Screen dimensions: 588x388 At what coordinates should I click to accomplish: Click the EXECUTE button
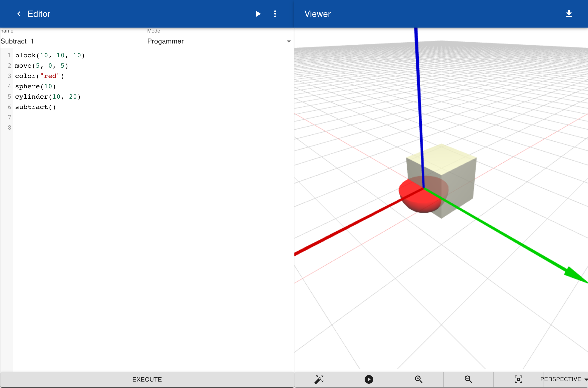click(147, 379)
